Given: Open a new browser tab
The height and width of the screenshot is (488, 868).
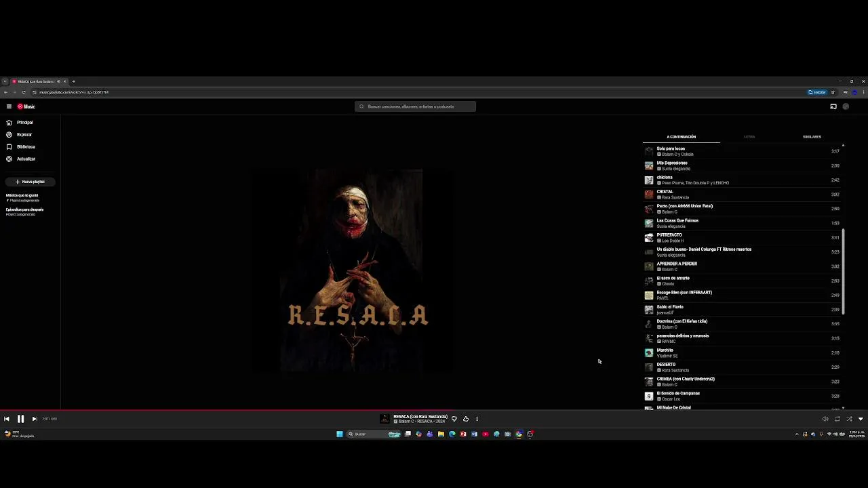Looking at the screenshot, I should [x=73, y=81].
